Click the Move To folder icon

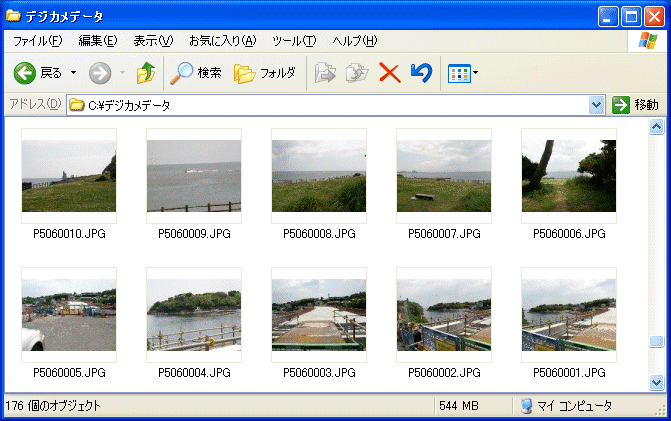coord(325,73)
